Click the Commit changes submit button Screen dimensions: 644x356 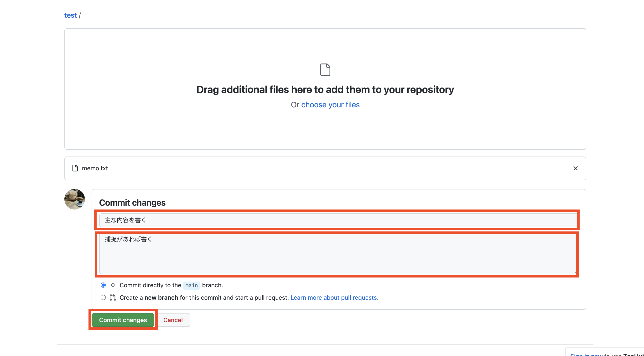click(x=123, y=319)
